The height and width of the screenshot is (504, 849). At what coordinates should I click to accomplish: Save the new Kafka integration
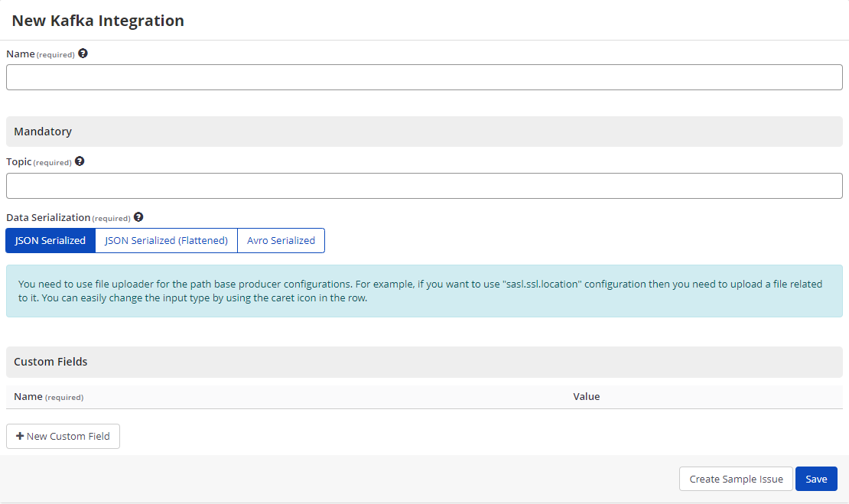pyautogui.click(x=816, y=478)
